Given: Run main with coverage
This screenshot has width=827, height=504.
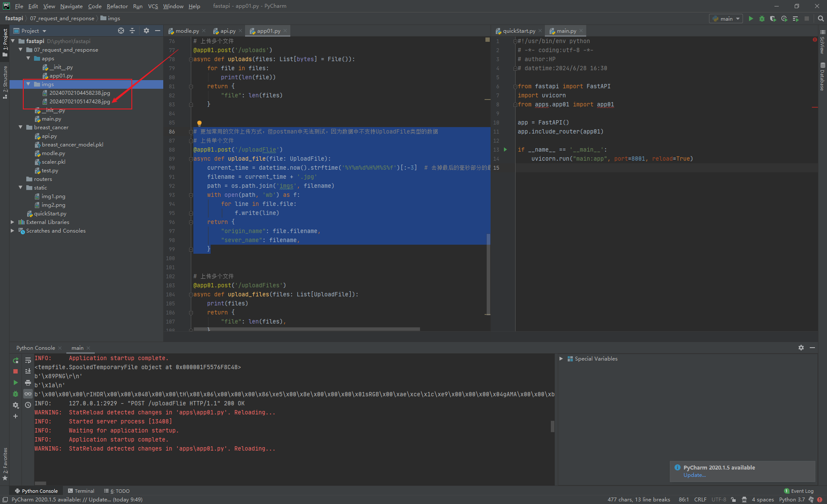Looking at the screenshot, I should (773, 19).
